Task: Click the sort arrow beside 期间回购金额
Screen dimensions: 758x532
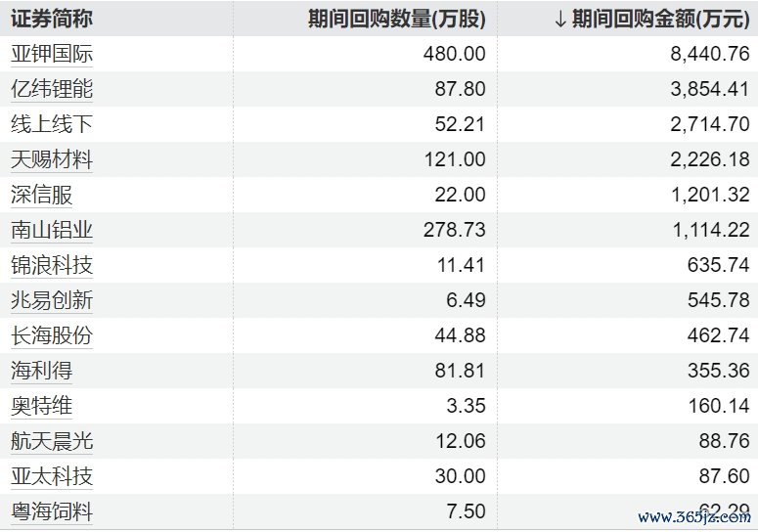Action: pos(560,20)
